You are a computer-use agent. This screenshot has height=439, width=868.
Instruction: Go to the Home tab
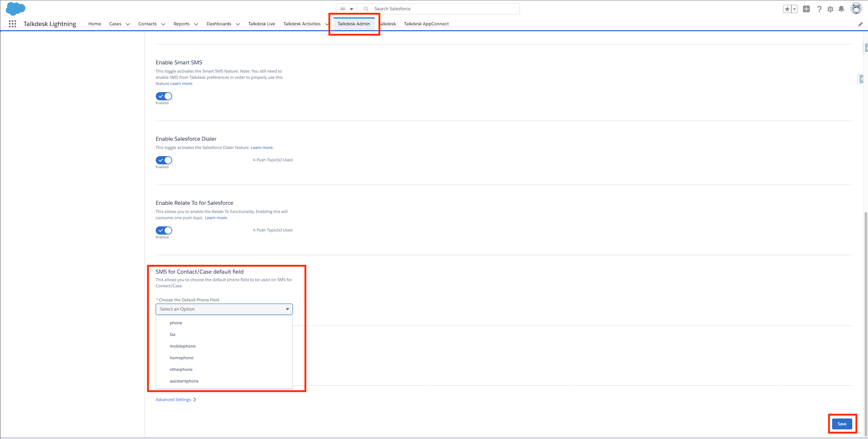(x=95, y=24)
